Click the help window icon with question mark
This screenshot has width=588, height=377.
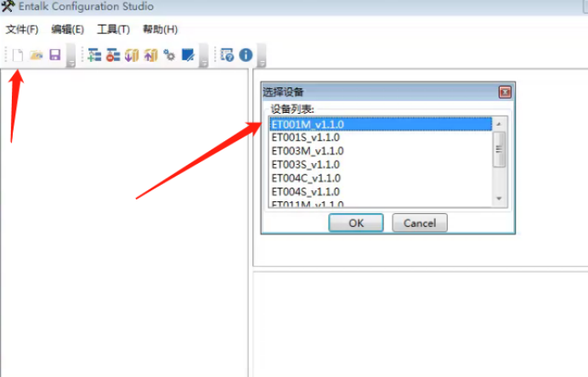tap(227, 55)
